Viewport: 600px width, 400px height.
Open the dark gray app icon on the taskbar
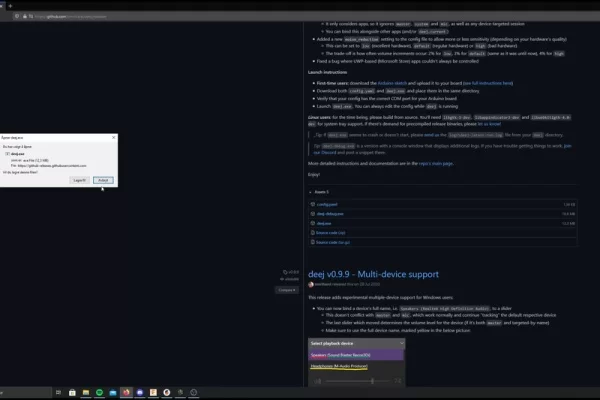[180, 392]
